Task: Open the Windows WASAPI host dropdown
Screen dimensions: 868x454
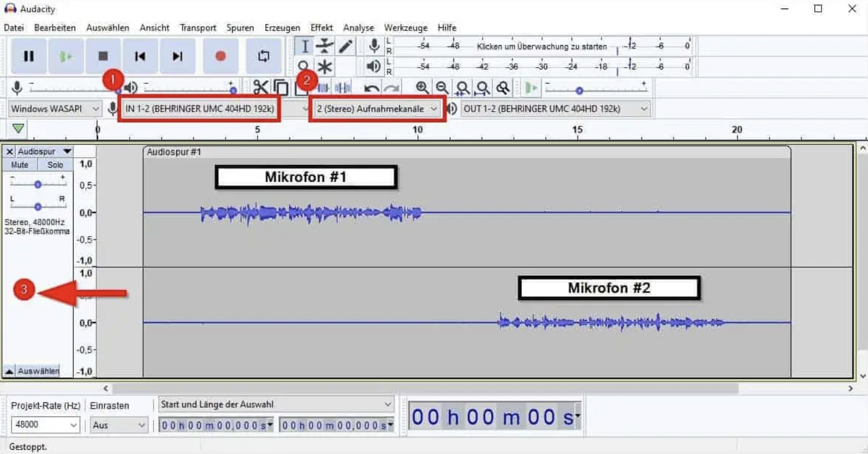Action: pos(55,109)
